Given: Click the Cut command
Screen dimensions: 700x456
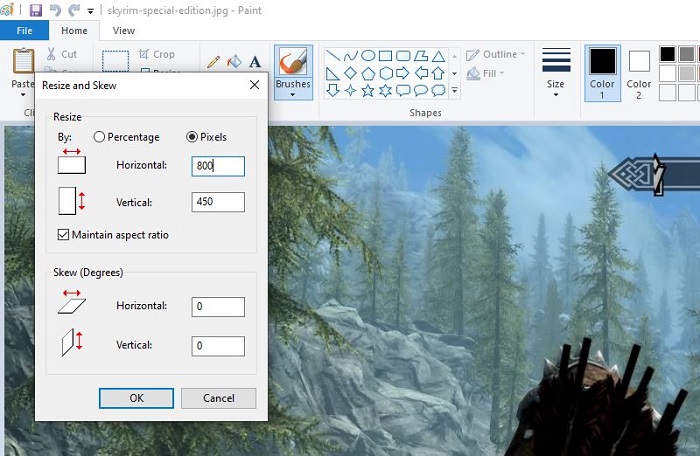Looking at the screenshot, I should click(62, 54).
